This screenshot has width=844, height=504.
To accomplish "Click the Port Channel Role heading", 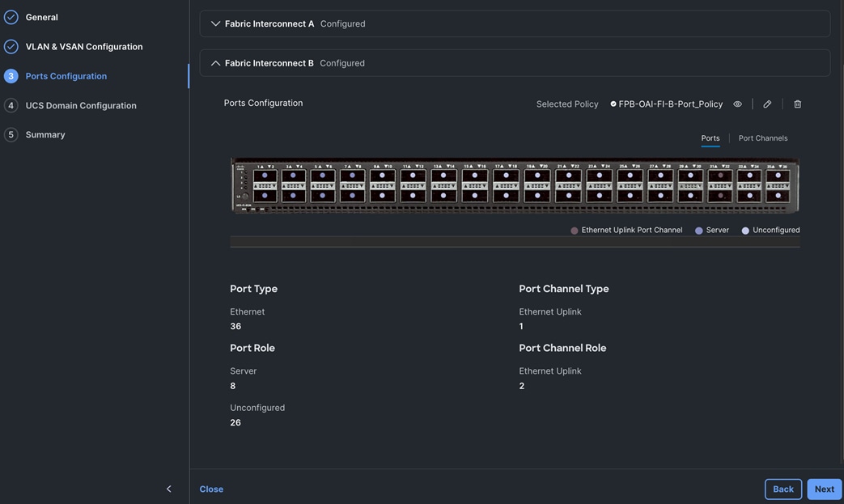I will pyautogui.click(x=562, y=348).
